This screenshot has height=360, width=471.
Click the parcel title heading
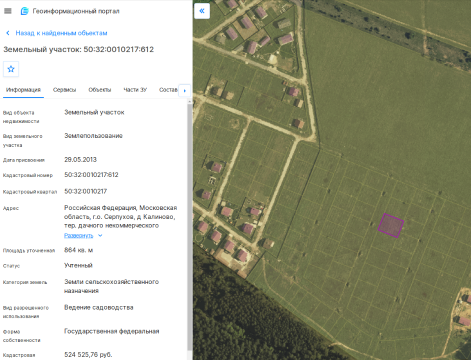coord(79,49)
